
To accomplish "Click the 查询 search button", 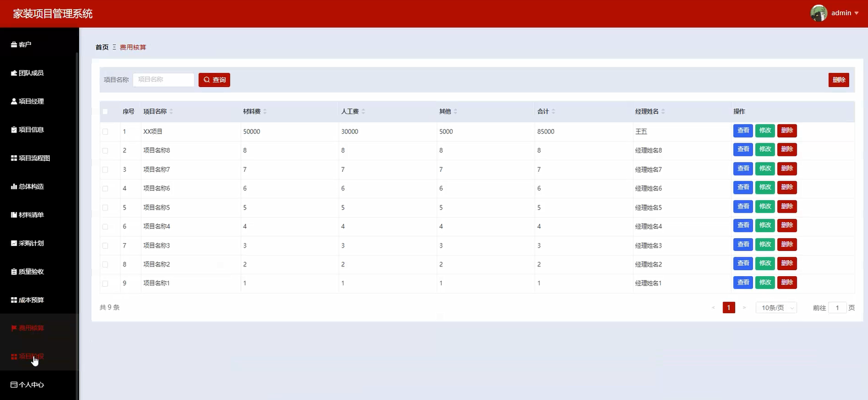I will (215, 80).
